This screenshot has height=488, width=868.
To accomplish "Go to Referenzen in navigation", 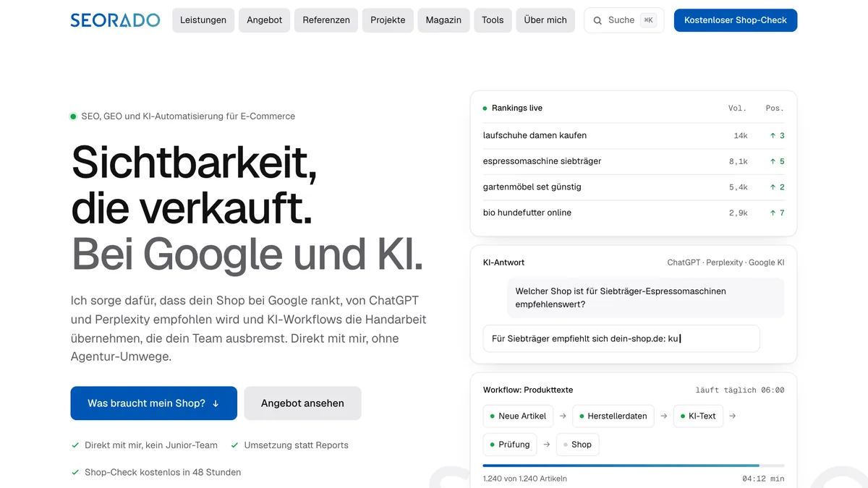I will tap(326, 20).
